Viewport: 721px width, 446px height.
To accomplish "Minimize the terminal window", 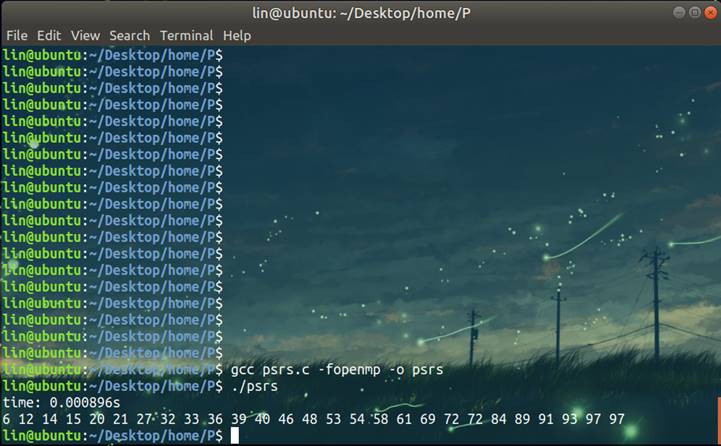I will tap(679, 12).
